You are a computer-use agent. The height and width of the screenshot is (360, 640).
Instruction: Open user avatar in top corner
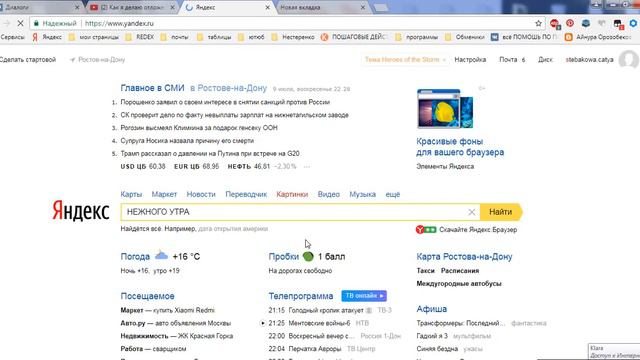tap(629, 59)
